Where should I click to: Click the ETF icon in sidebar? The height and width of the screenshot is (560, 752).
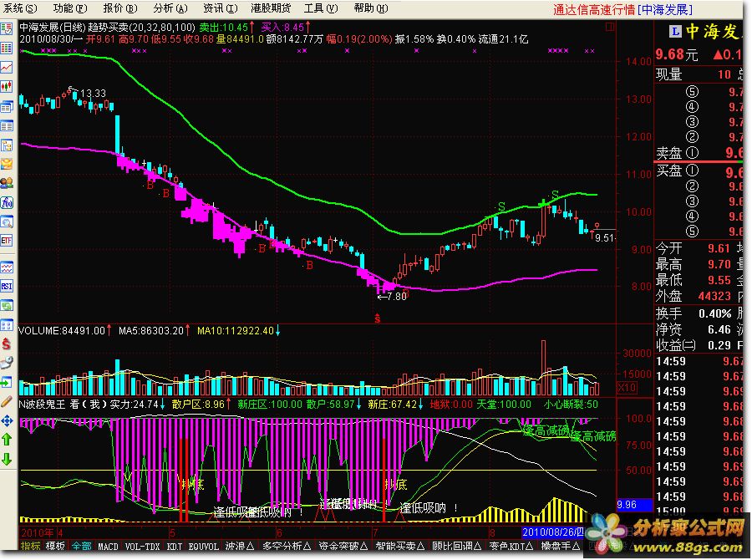7,241
